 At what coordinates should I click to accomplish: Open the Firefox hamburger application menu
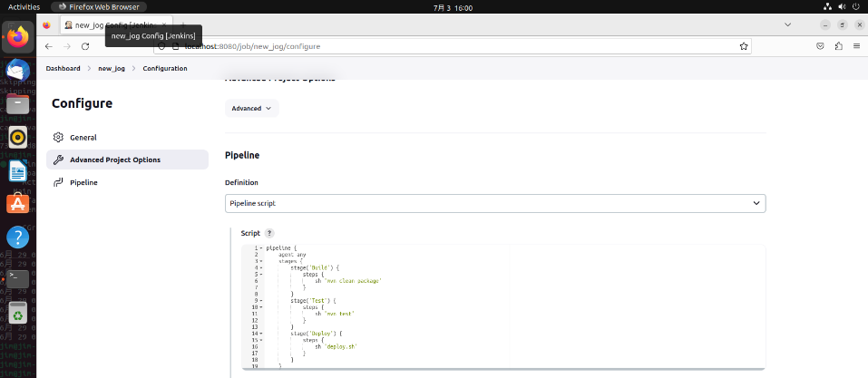pyautogui.click(x=857, y=46)
